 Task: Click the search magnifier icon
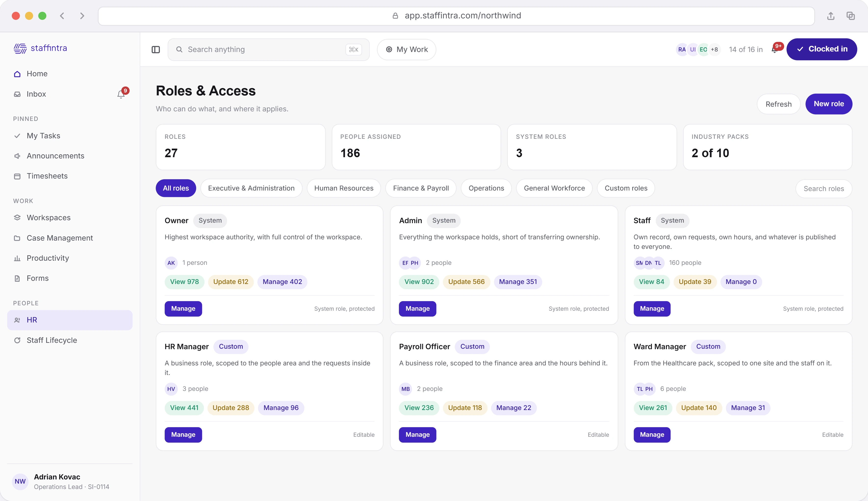179,50
